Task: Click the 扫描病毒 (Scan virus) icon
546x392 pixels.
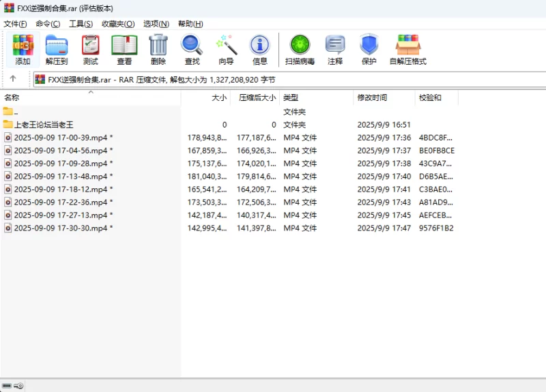Action: [300, 50]
